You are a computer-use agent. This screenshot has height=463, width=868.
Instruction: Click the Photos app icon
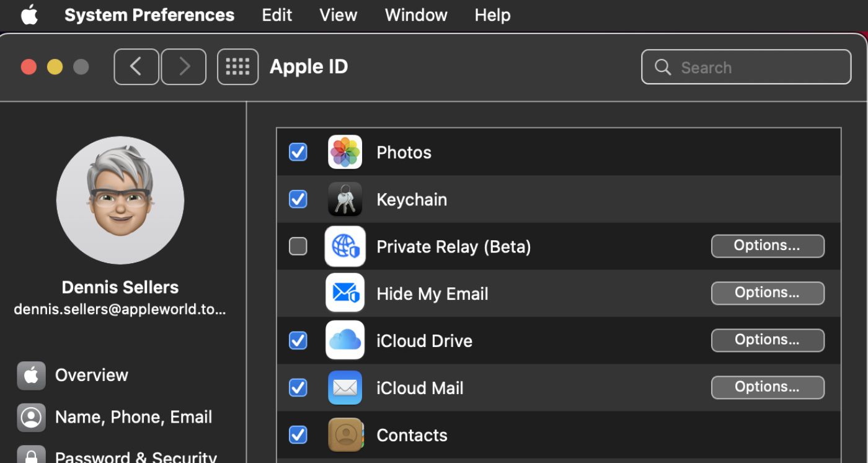pos(345,152)
